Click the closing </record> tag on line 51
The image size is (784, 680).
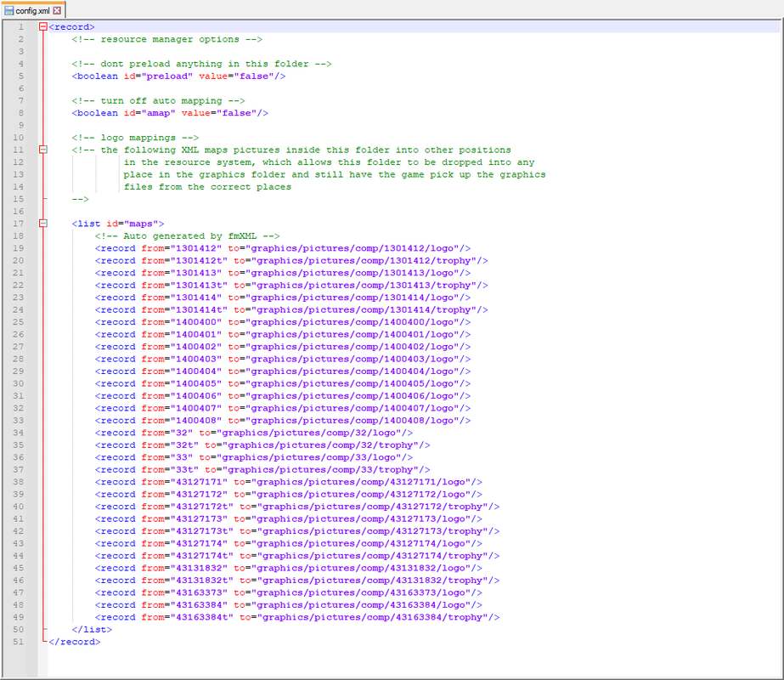(75, 642)
